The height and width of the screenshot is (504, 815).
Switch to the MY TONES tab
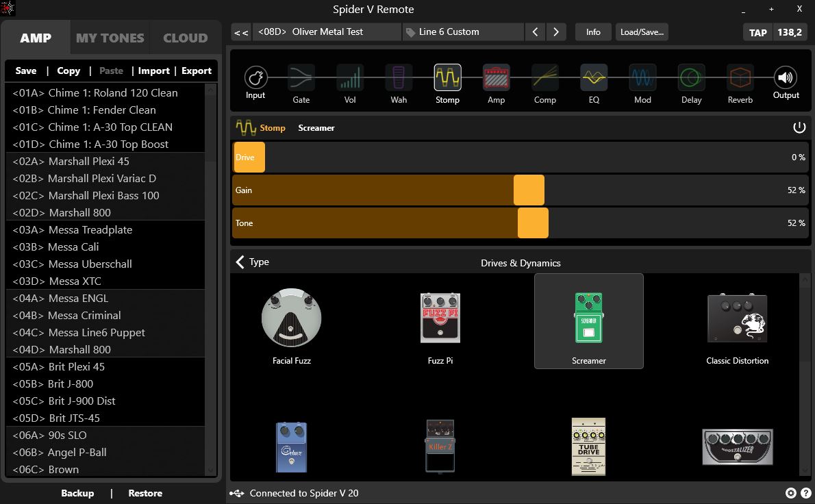click(110, 38)
